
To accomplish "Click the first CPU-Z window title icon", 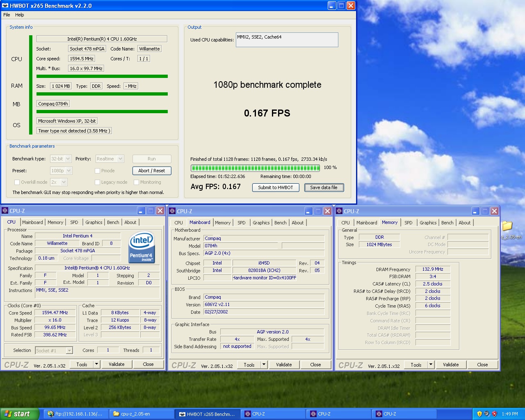I will pyautogui.click(x=5, y=211).
